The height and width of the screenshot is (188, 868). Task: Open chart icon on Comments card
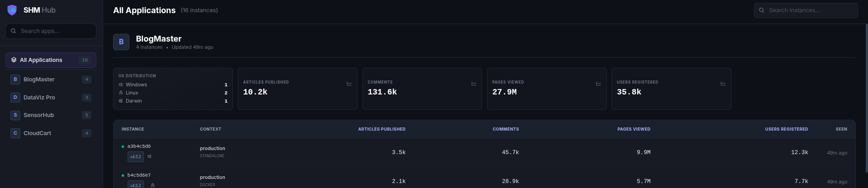click(474, 84)
